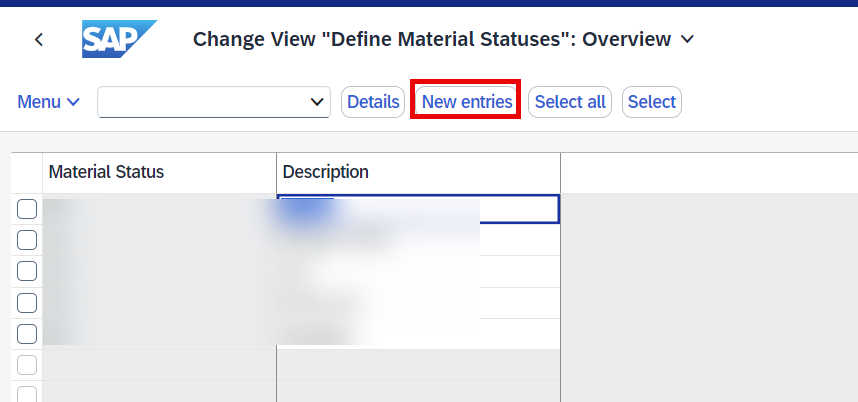Open the command field dropdown arrow
The width and height of the screenshot is (858, 402).
pos(317,102)
